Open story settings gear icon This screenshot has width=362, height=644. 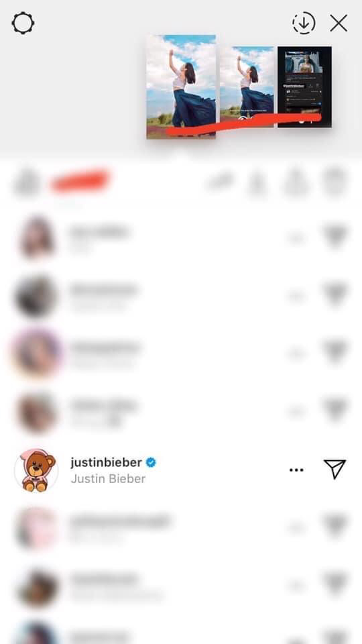[x=23, y=23]
